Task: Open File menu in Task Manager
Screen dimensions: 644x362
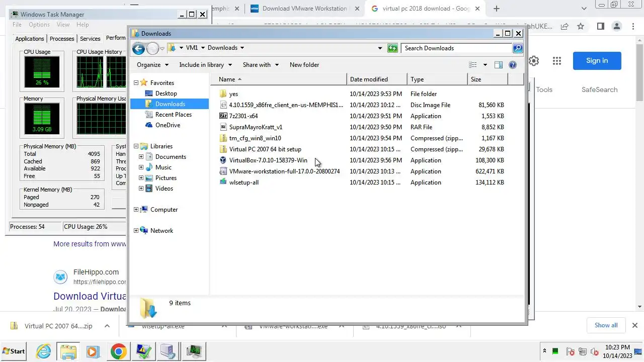Action: (x=17, y=25)
